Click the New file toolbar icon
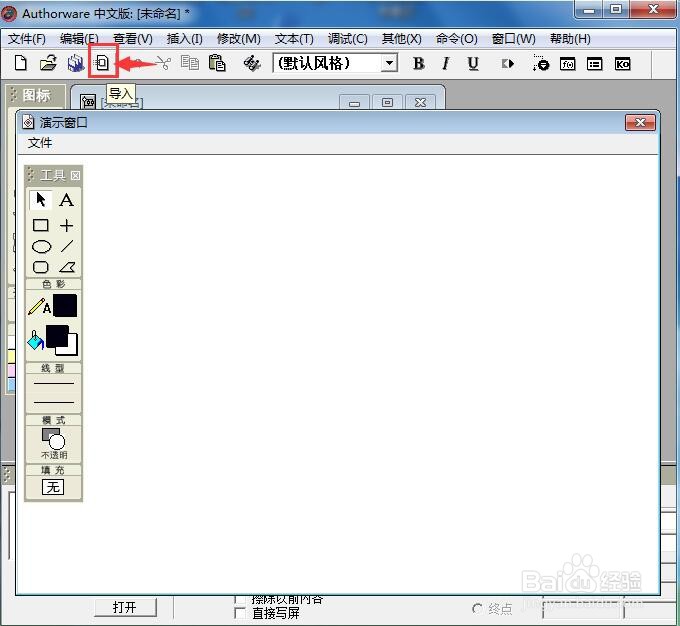Viewport: 680px width, 626px height. point(20,63)
